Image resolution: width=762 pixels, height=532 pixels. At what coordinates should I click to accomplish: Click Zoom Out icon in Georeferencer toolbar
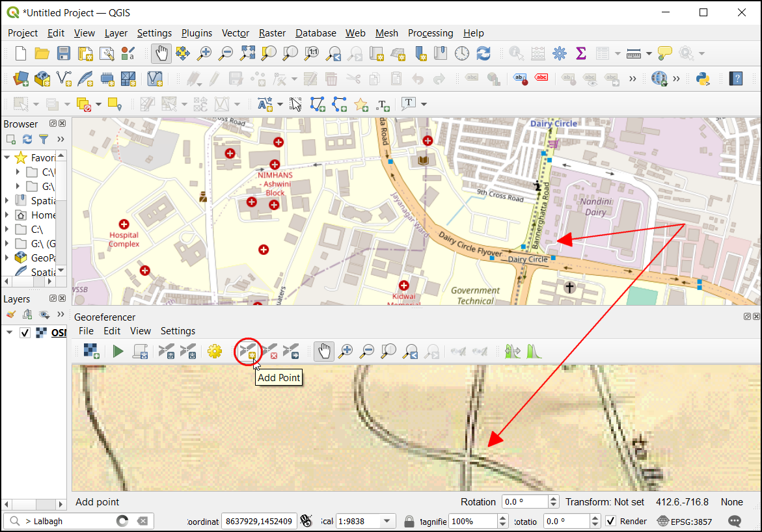coord(368,351)
